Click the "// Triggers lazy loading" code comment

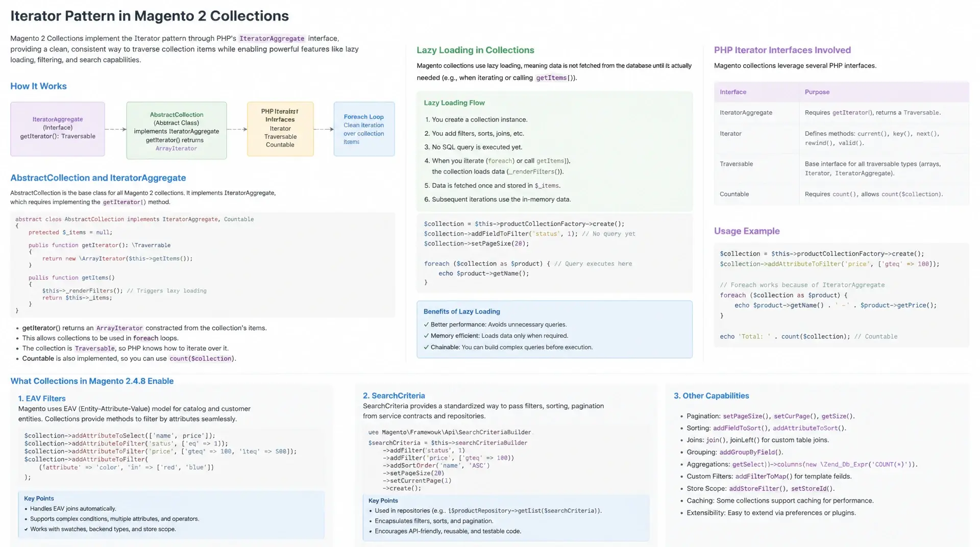pos(166,290)
